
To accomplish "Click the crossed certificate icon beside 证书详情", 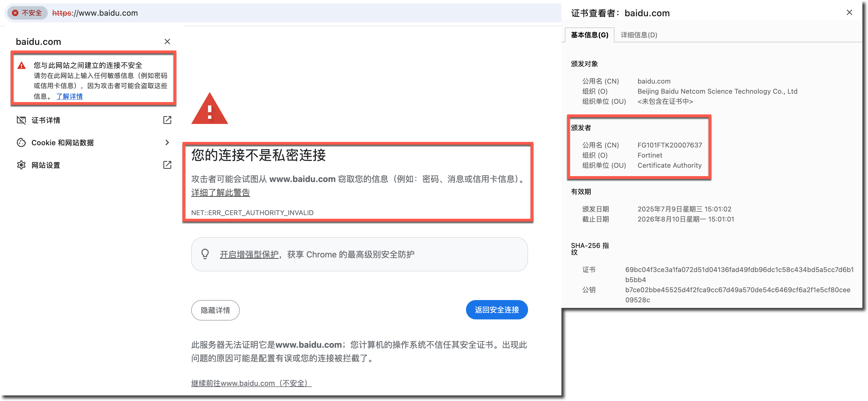I will (21, 120).
